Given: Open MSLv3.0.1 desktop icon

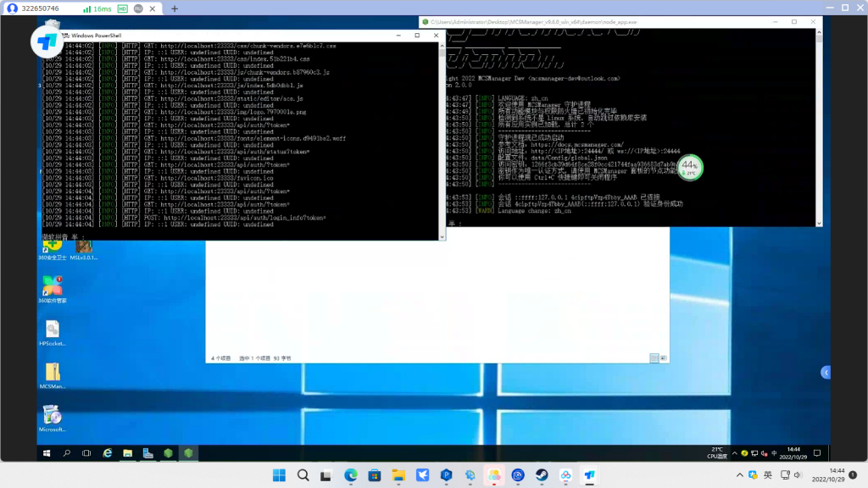Looking at the screenshot, I should (x=84, y=250).
